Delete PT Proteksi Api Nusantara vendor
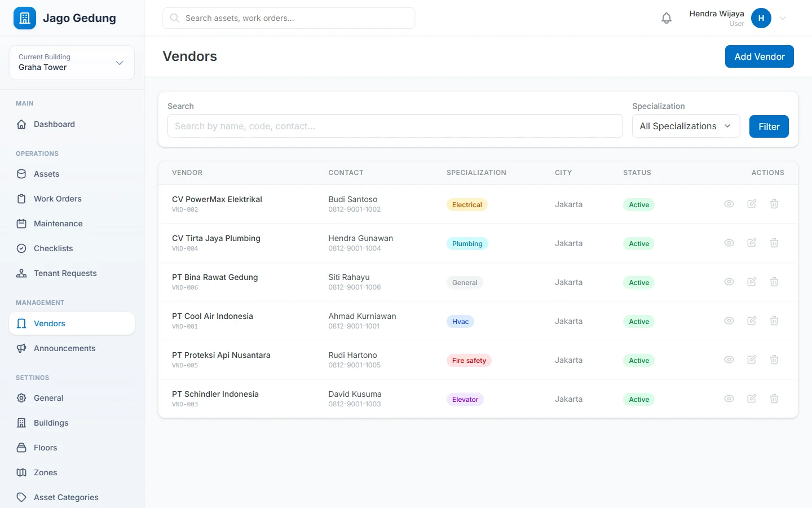812x508 pixels. 774,360
